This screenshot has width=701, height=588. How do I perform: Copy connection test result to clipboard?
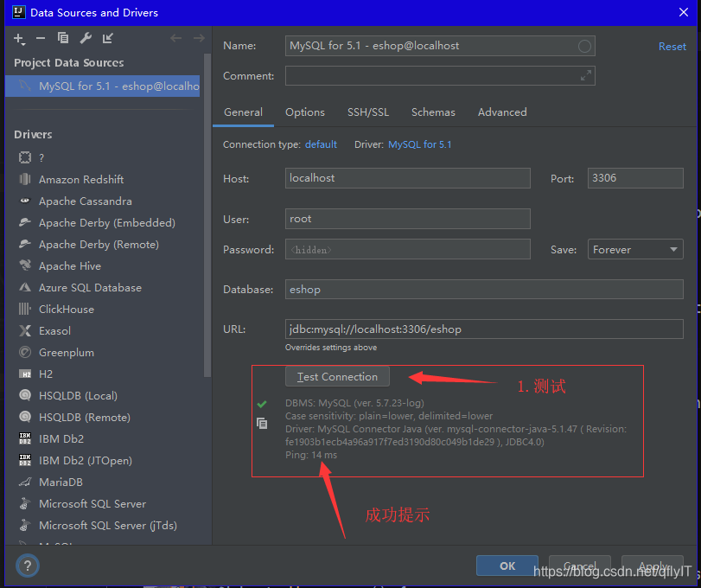point(262,423)
